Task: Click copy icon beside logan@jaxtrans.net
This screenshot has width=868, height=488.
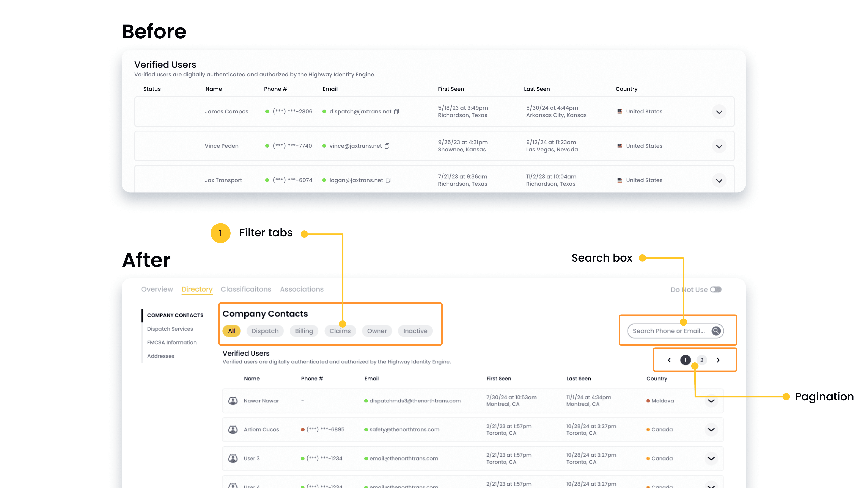Action: pos(388,180)
